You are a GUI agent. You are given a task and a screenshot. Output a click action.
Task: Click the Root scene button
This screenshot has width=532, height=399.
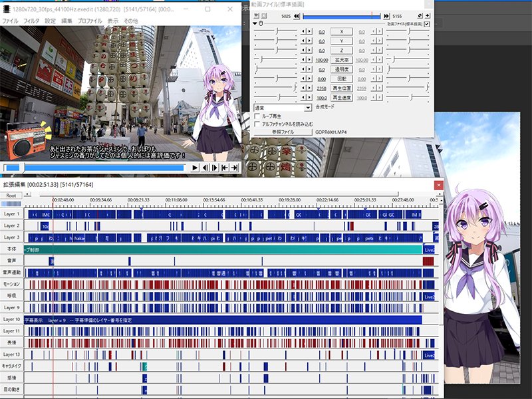11,196
